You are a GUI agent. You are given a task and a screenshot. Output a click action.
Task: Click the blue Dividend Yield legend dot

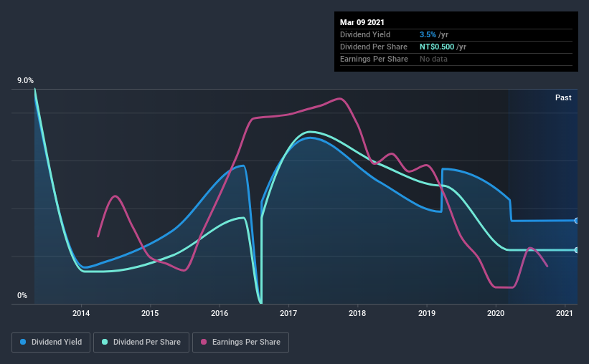pos(23,342)
